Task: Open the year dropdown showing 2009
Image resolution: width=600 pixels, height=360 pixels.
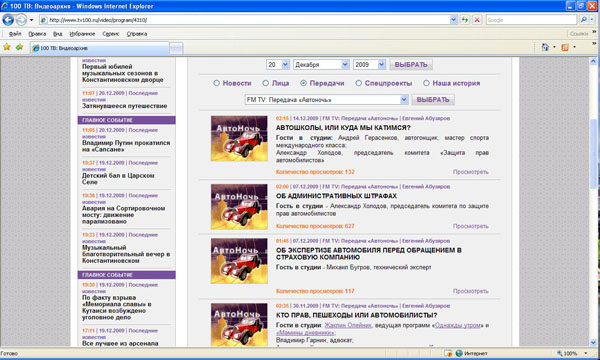Action: pos(381,65)
